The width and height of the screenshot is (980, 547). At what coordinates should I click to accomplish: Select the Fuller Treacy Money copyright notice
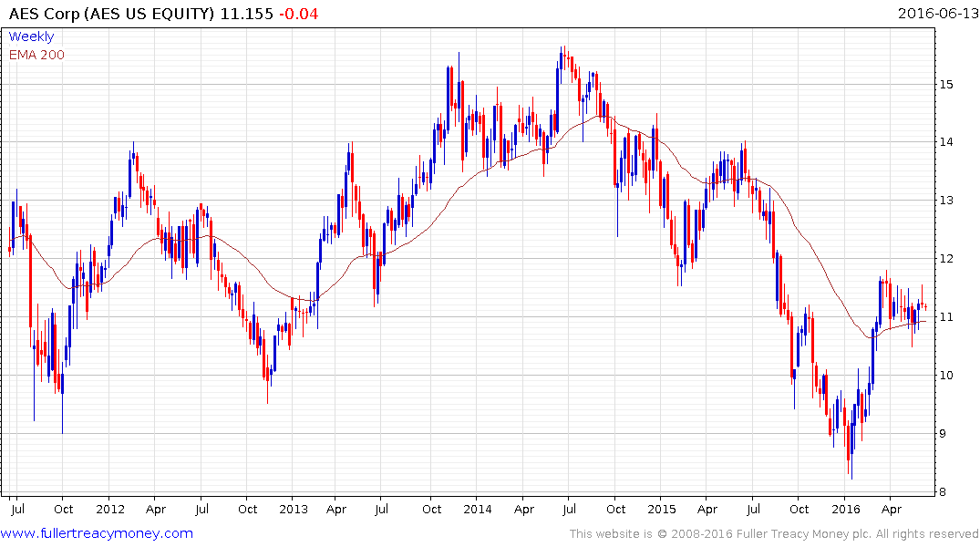(774, 534)
